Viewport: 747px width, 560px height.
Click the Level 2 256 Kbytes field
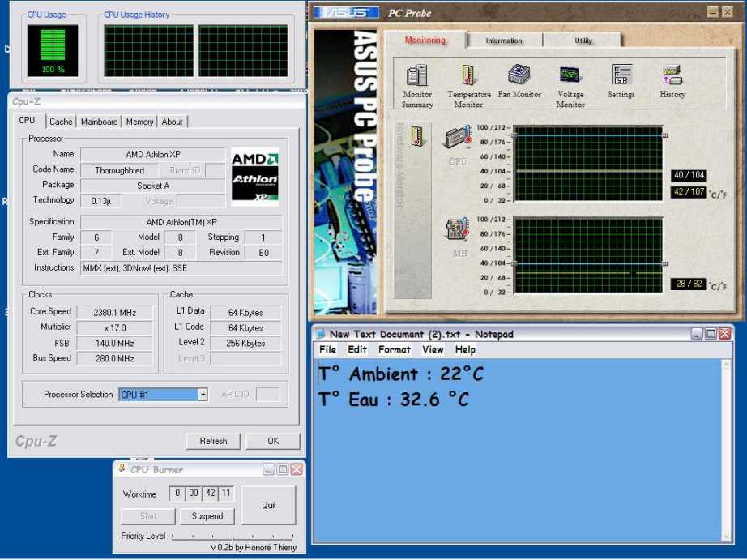tap(245, 343)
